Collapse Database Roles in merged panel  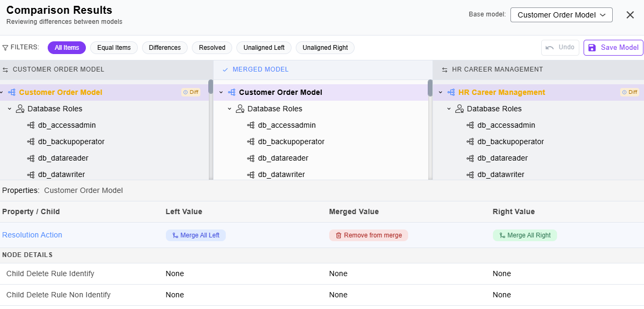click(x=230, y=109)
